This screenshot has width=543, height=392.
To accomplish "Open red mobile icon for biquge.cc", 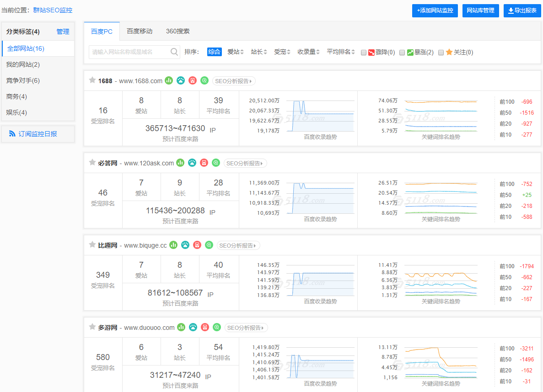I will (197, 244).
